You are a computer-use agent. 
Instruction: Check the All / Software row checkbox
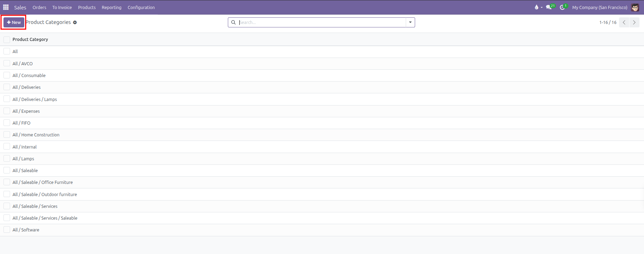(x=7, y=229)
